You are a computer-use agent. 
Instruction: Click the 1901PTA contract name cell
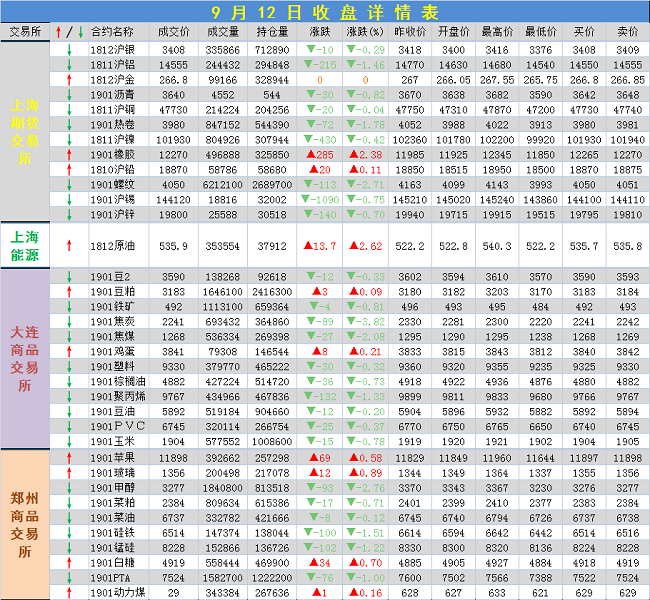[112, 577]
